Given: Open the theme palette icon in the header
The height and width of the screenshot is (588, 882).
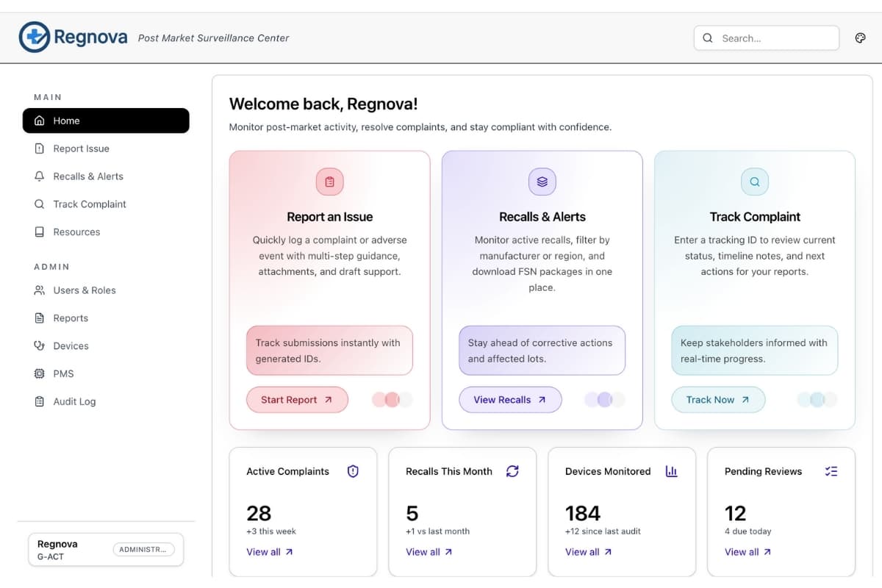Looking at the screenshot, I should [860, 37].
